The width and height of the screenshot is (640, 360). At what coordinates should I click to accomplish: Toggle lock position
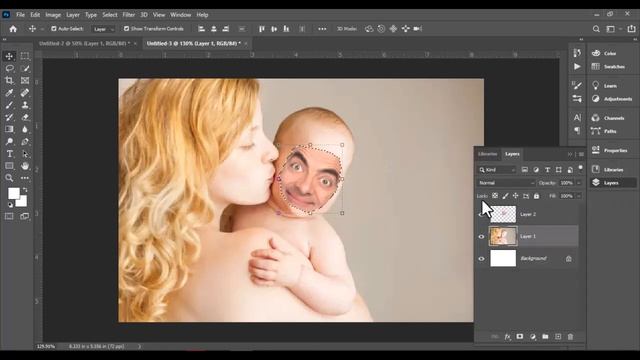[516, 196]
